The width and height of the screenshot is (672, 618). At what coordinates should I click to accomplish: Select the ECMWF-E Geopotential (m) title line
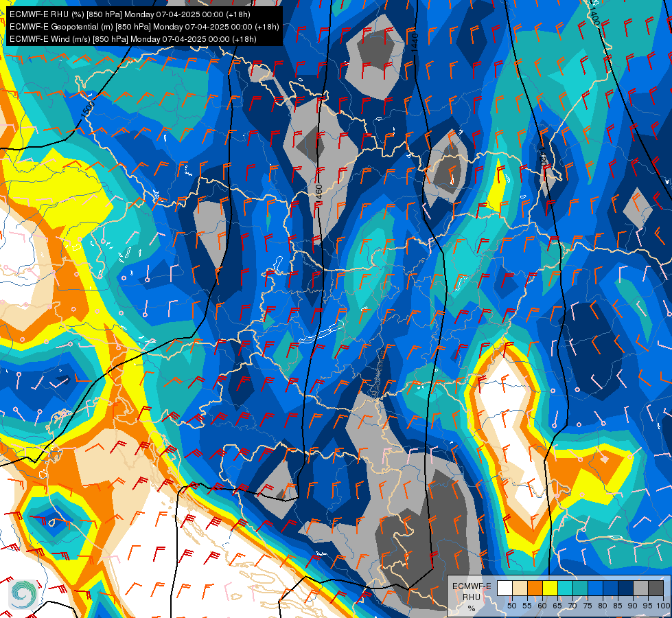point(144,27)
